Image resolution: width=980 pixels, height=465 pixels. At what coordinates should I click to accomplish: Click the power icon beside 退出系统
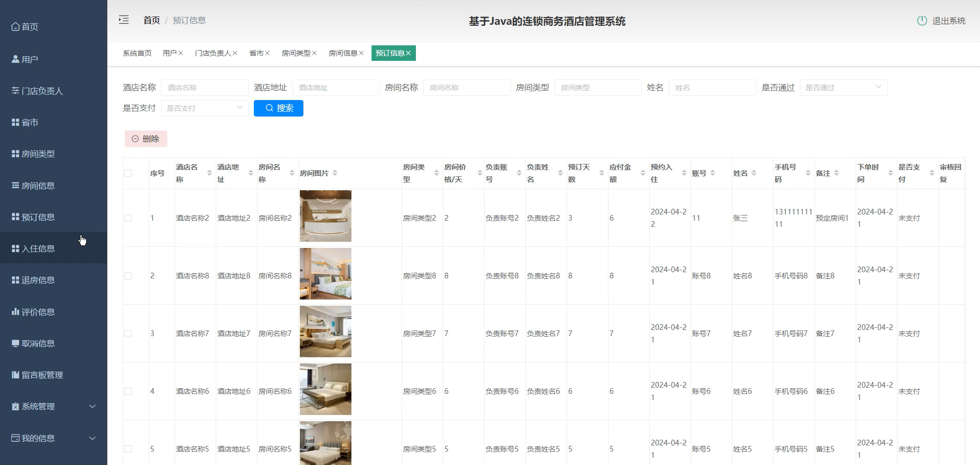pyautogui.click(x=922, y=21)
